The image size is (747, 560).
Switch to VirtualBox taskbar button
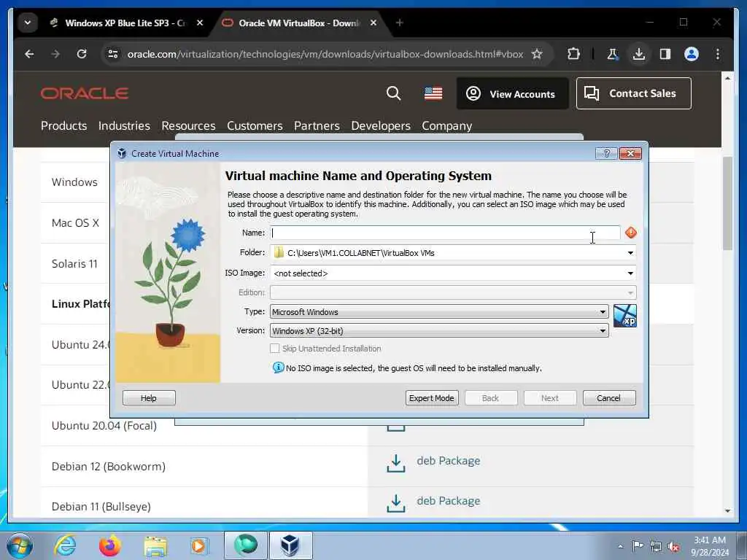pyautogui.click(x=290, y=545)
